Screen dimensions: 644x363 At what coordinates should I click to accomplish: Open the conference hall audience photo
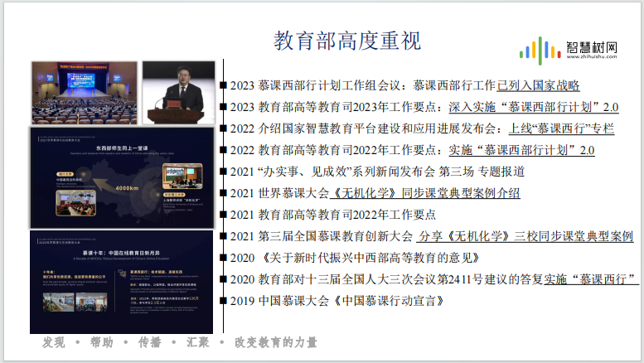click(85, 92)
